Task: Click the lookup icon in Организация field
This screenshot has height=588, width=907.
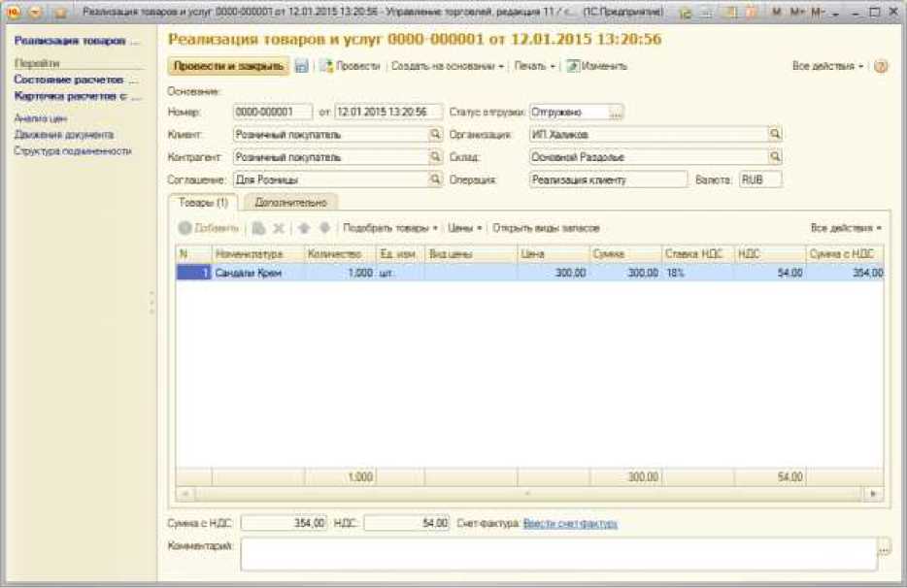Action: 775,135
